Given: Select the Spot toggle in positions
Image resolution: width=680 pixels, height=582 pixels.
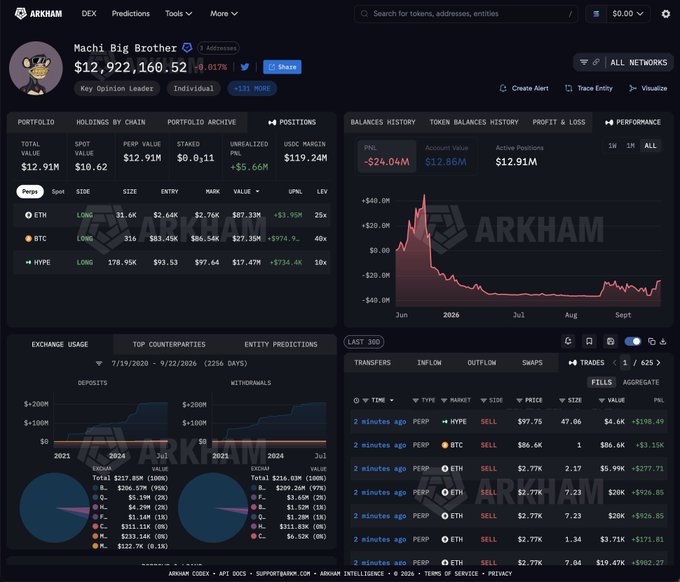Looking at the screenshot, I should tap(58, 191).
